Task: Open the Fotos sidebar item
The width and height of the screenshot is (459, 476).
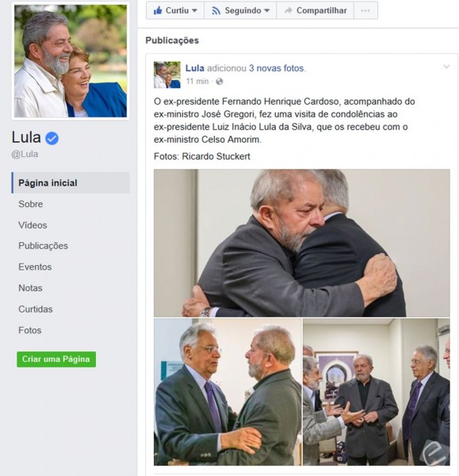Action: pyautogui.click(x=30, y=330)
